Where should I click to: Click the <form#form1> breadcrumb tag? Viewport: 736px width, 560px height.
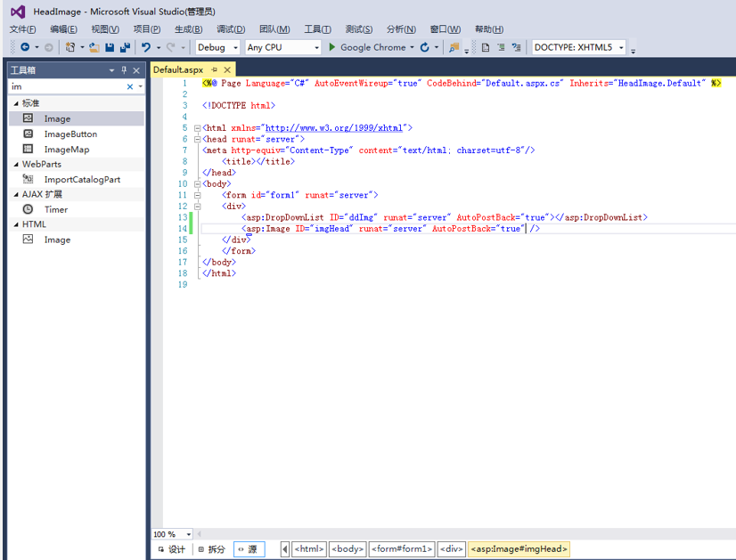[x=401, y=549]
